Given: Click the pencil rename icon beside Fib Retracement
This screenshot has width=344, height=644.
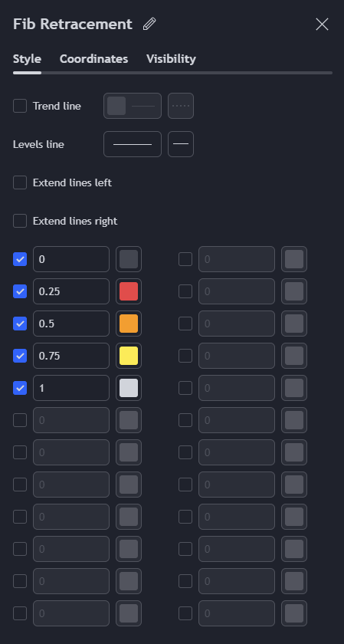Looking at the screenshot, I should [149, 25].
